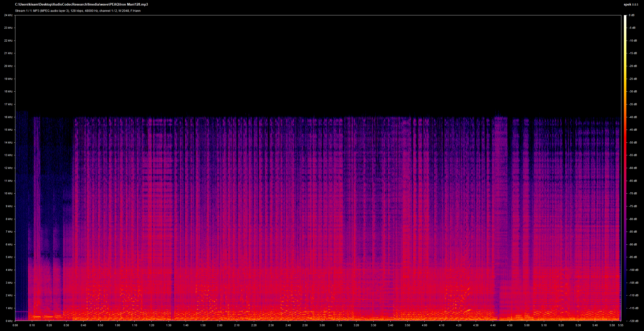The width and height of the screenshot is (644, 331).
Task: Click the 0:00 start time label
Action: point(15,325)
